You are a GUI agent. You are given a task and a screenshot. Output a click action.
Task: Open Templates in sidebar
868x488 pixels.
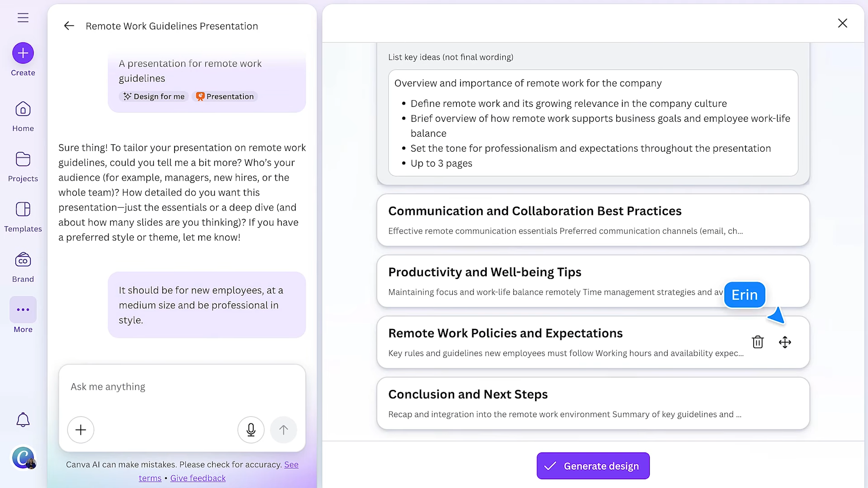(x=23, y=217)
